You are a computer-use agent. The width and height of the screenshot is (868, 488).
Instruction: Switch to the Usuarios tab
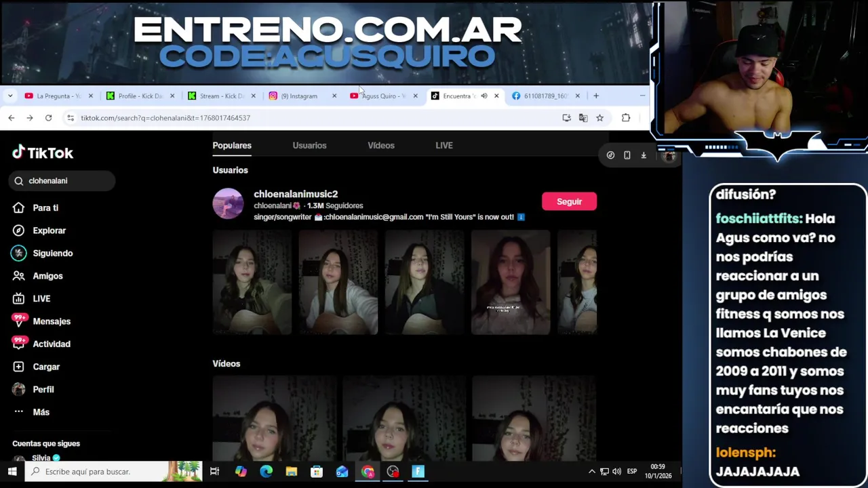tap(309, 146)
